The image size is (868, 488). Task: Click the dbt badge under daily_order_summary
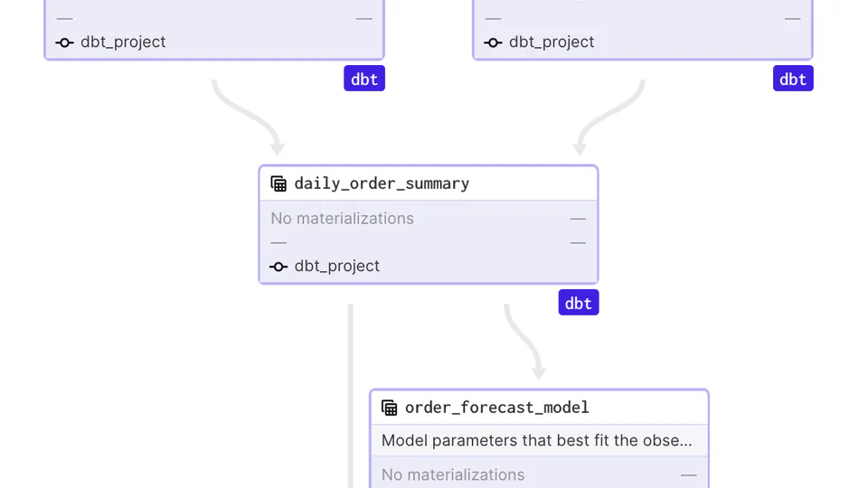click(579, 303)
